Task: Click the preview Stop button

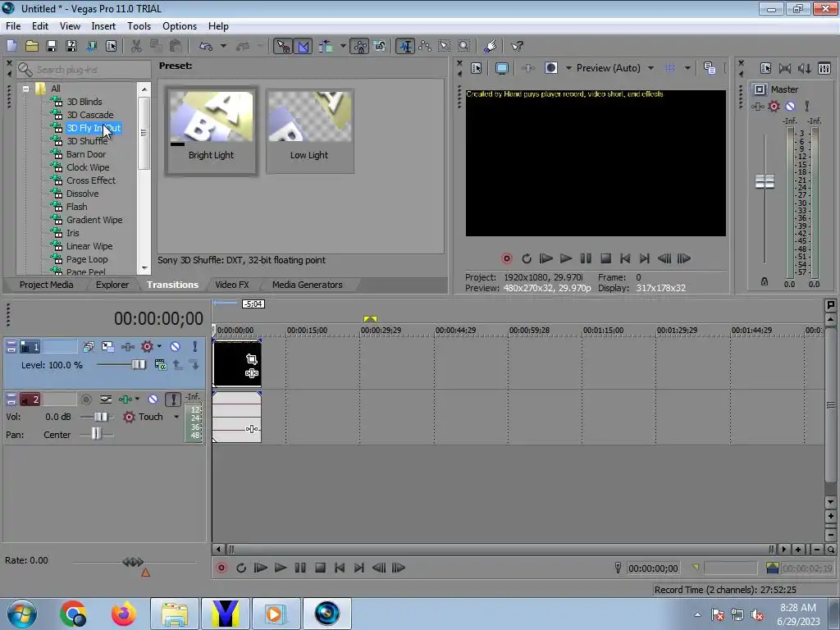Action: [605, 258]
